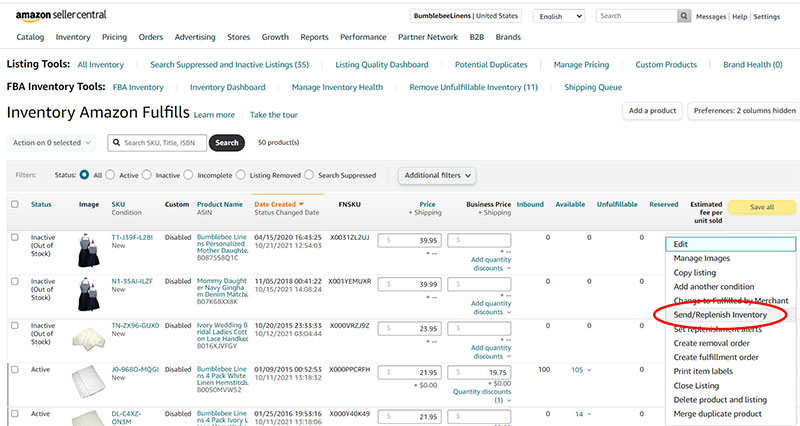
Task: Expand Add quantity discounts for SKU TN-ZX96-GUX0
Action: (x=491, y=352)
